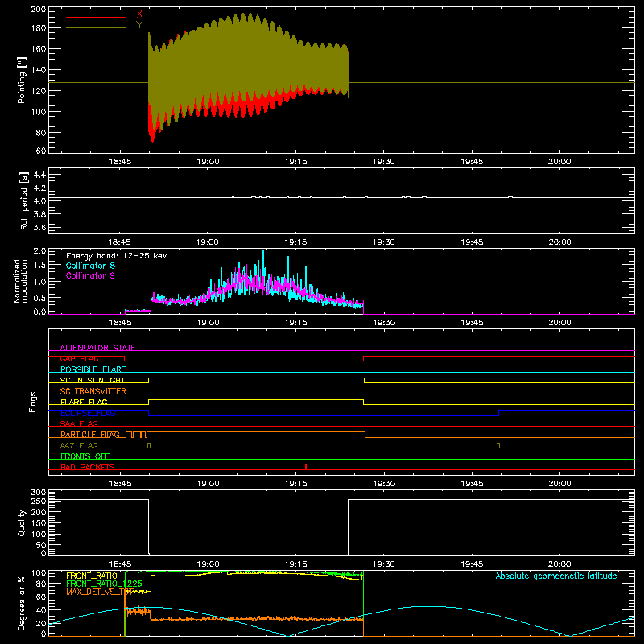Viewport: 644px width, 644px height.
Task: Click the Roll period axis title
Action: point(24,200)
